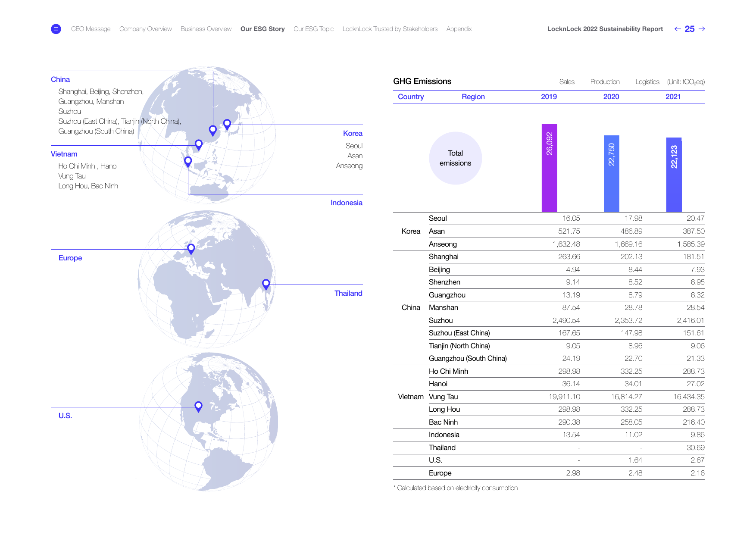756x535 pixels.
Task: Click the China map pin marker
Action: click(213, 130)
